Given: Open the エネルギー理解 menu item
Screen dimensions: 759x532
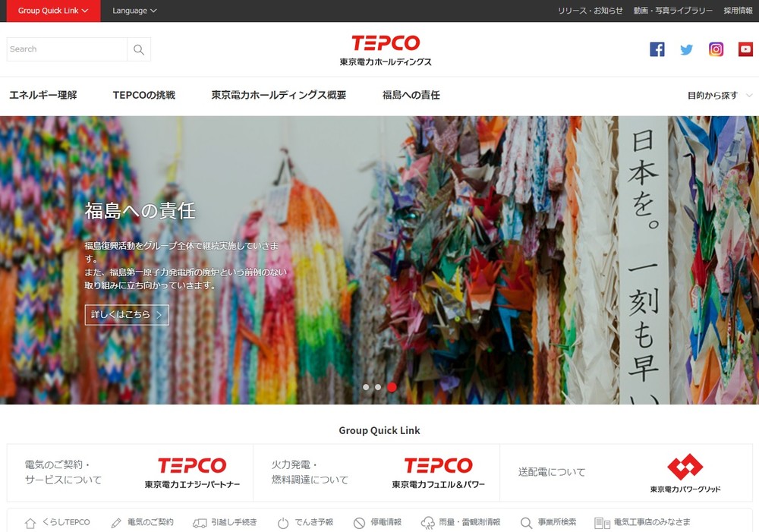Looking at the screenshot, I should pos(43,96).
